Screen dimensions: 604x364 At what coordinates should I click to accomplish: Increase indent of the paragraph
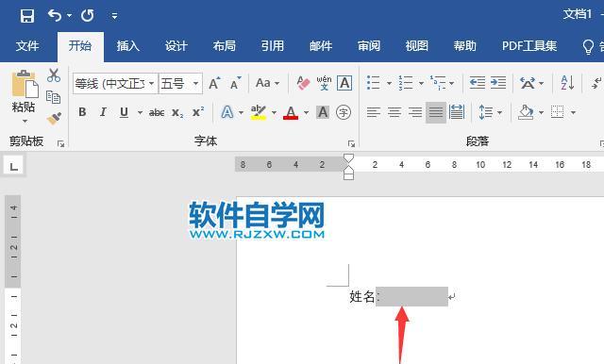pos(498,83)
